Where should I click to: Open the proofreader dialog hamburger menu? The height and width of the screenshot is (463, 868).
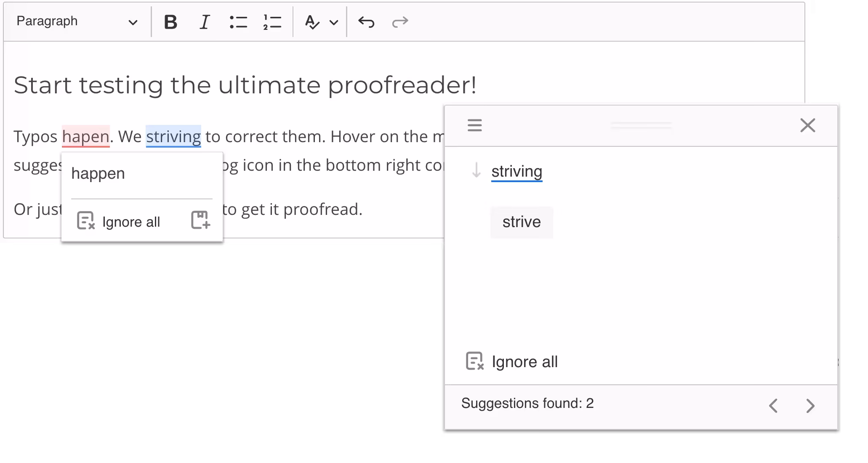(474, 125)
